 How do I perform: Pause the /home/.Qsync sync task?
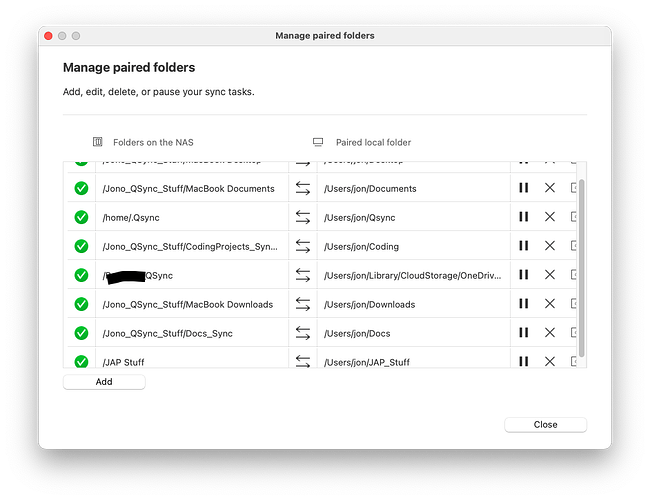523,217
